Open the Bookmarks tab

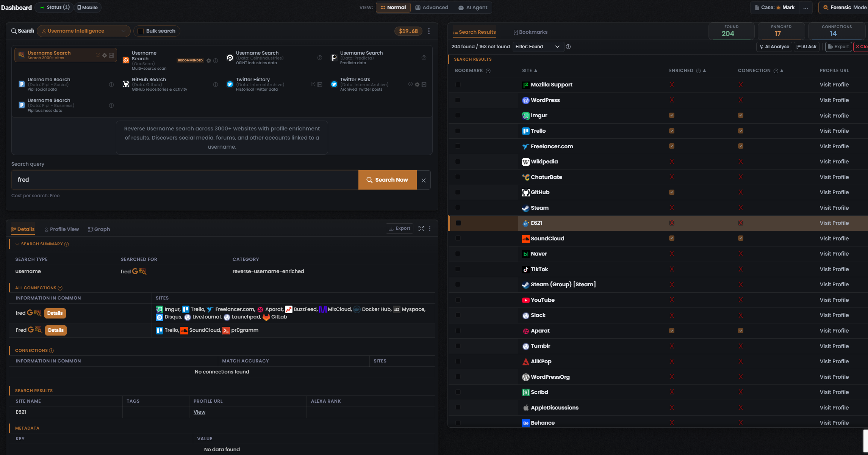tap(530, 32)
